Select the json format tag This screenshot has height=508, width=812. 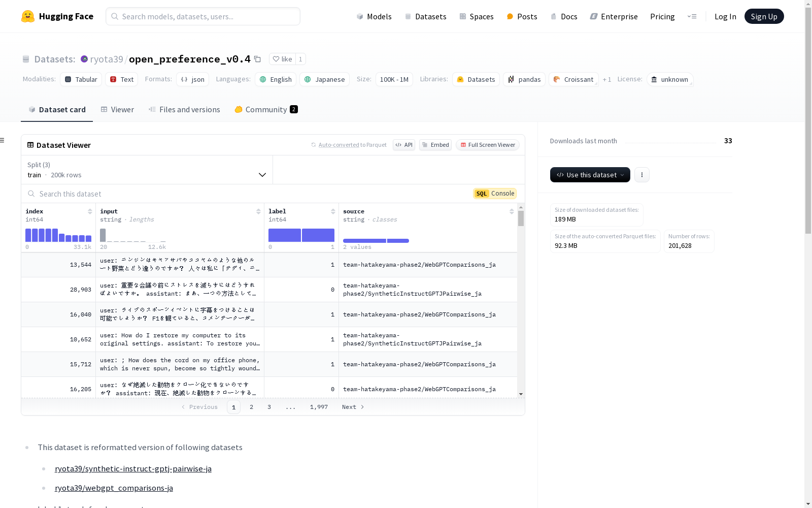click(193, 79)
